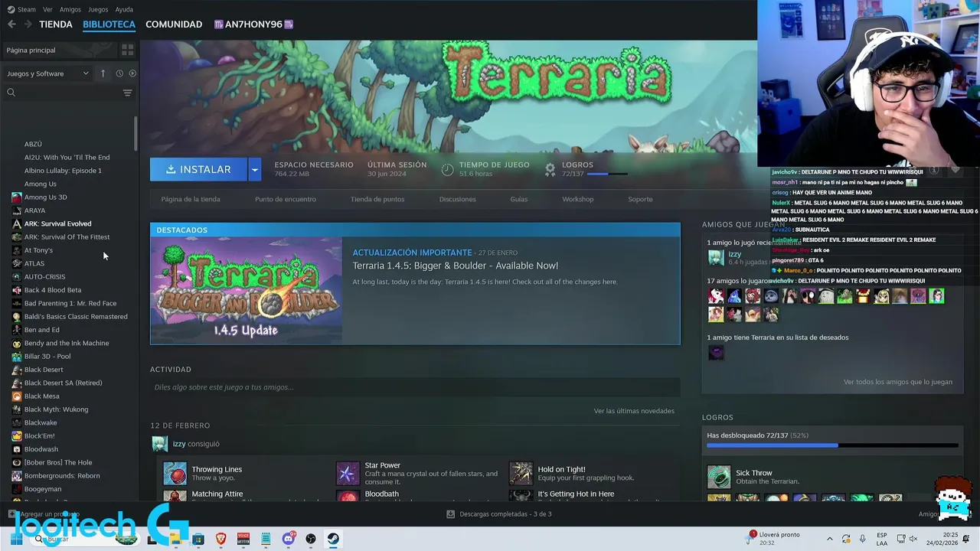Open Tienda de puntos link
Screen dimensions: 980x551
377,199
